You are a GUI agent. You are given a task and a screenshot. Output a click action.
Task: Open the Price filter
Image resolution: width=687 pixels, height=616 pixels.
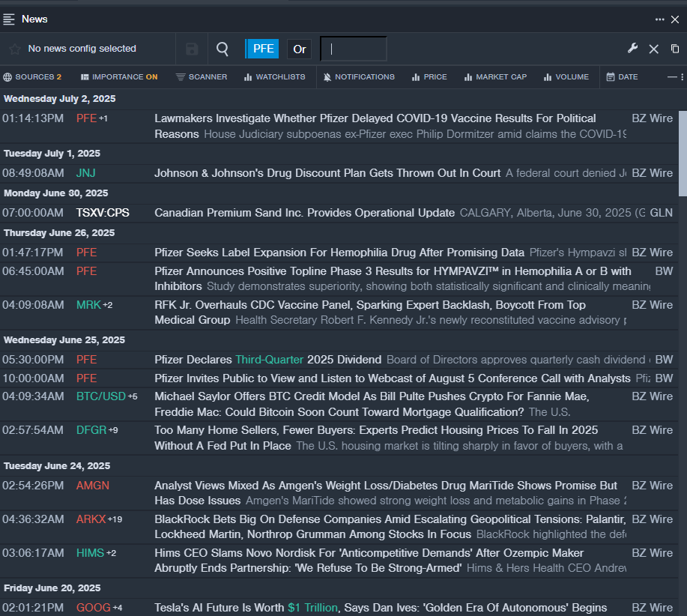[x=429, y=77]
